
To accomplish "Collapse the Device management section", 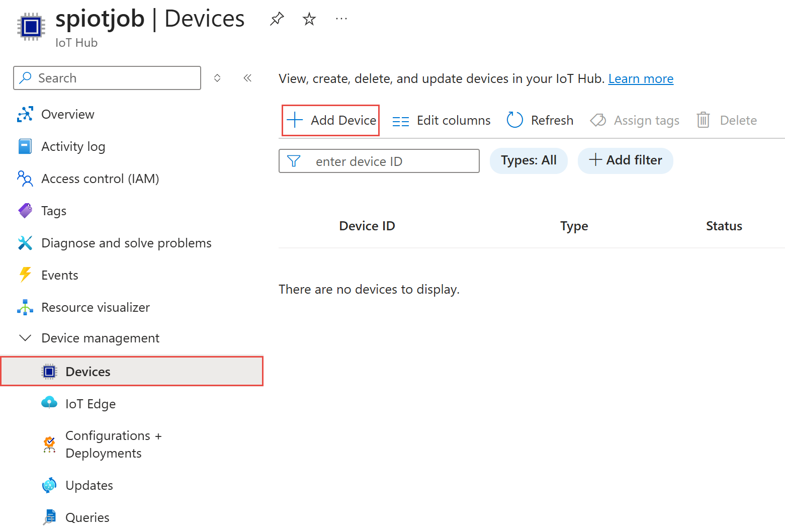I will coord(25,338).
